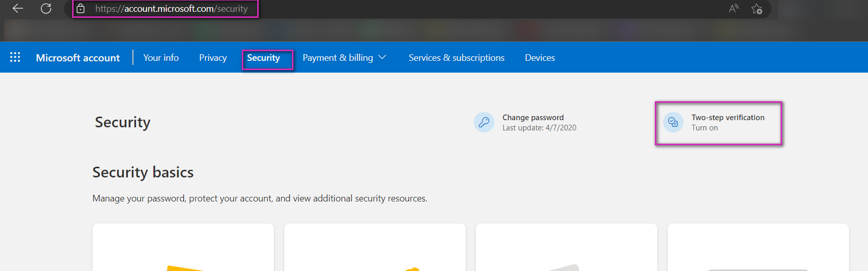This screenshot has height=271, width=868.
Task: Expand the Payment & billing chevron
Action: (382, 57)
